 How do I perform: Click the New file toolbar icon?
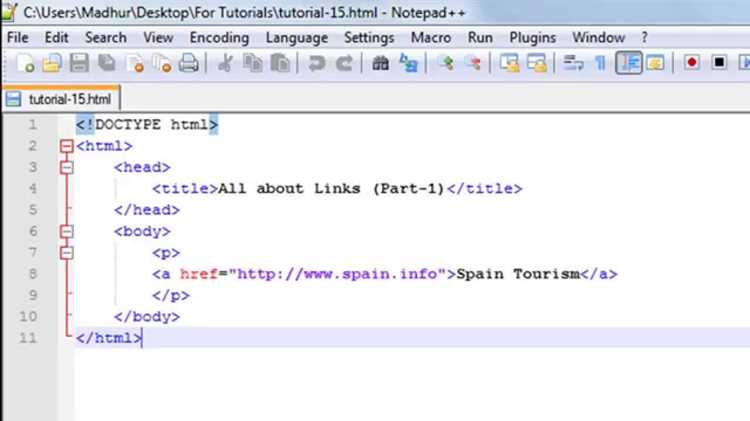[x=25, y=63]
